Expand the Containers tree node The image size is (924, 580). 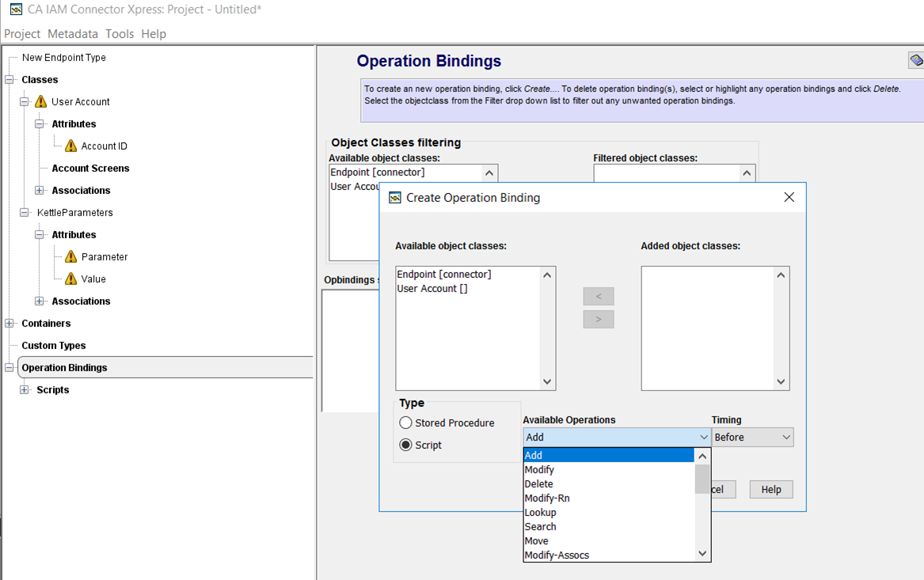coord(10,324)
